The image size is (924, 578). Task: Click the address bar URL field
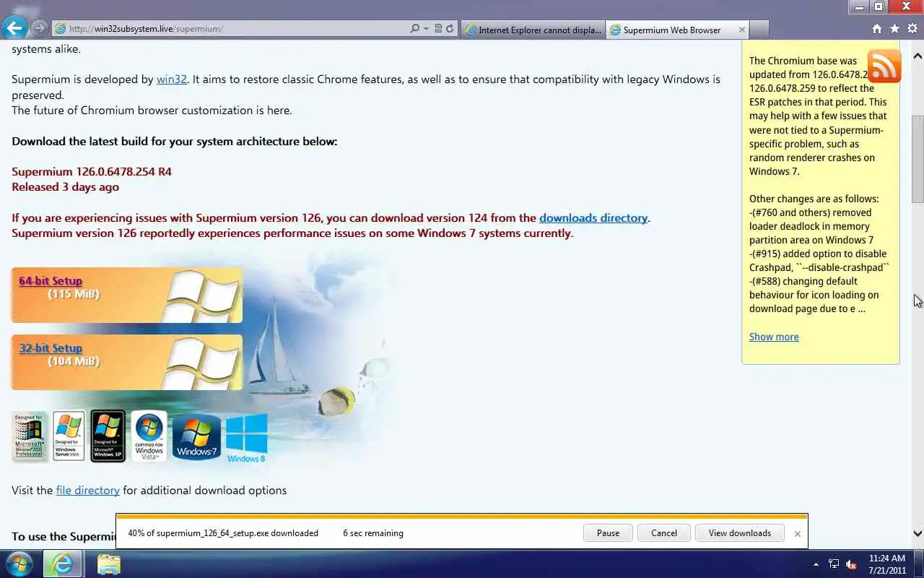point(231,29)
